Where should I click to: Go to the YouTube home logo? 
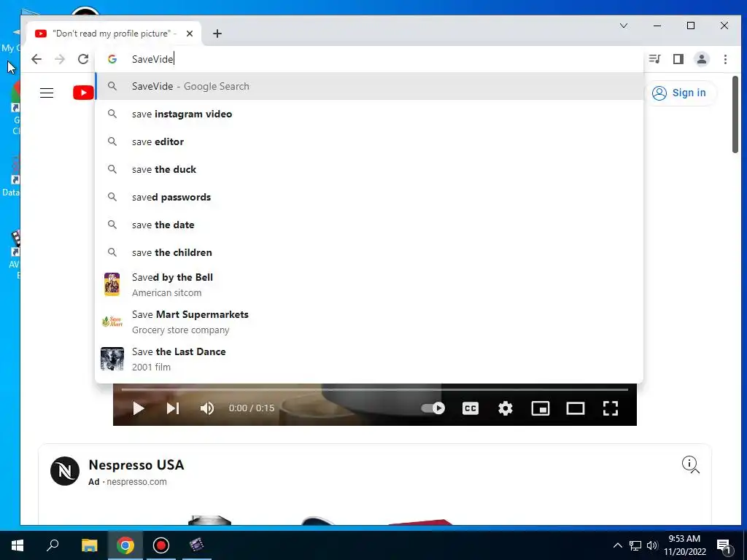coord(83,93)
